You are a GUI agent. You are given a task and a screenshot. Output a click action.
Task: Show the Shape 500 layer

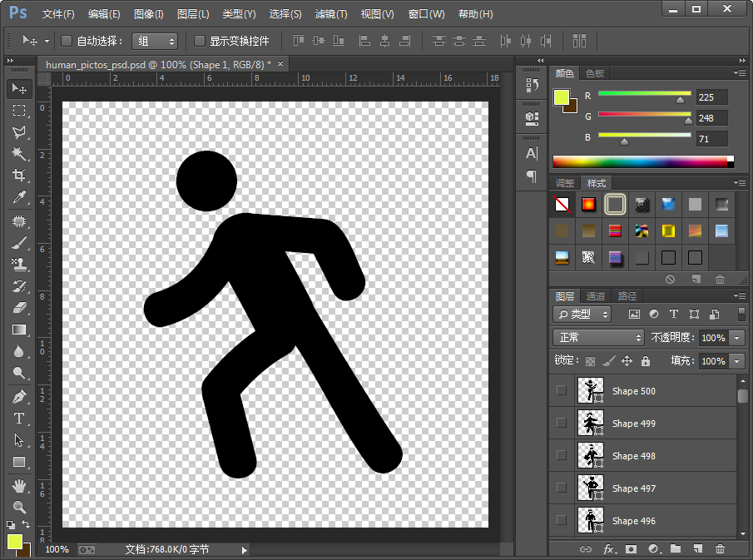point(562,390)
